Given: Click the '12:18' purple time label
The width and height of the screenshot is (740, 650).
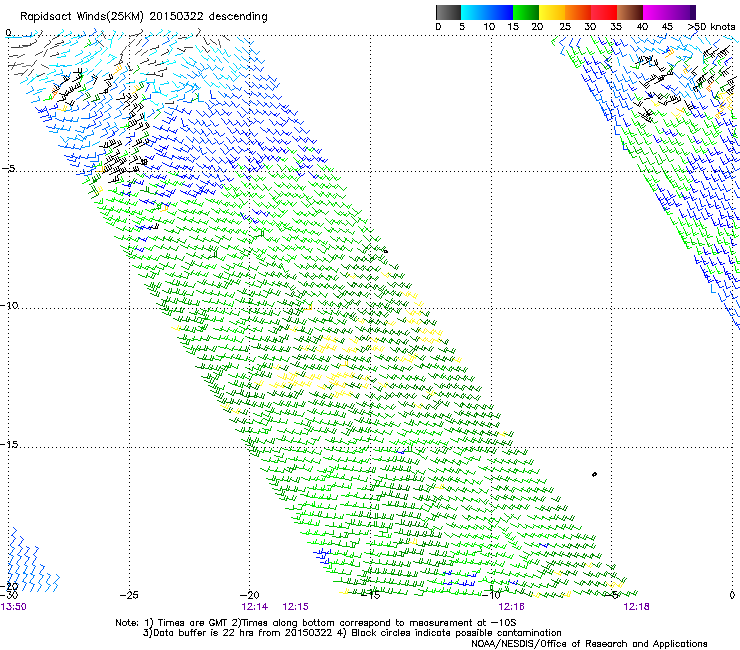Looking at the screenshot, I should (636, 607).
